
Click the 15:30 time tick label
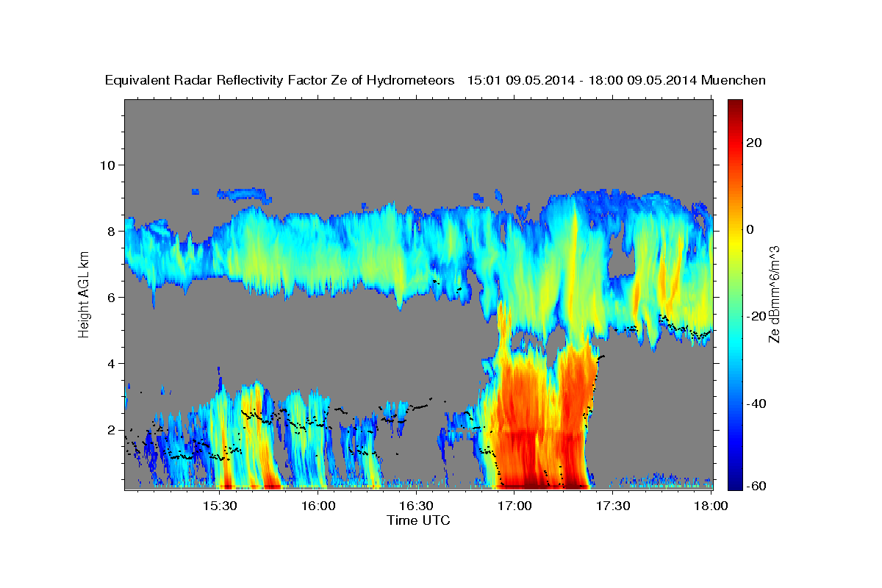tap(220, 506)
